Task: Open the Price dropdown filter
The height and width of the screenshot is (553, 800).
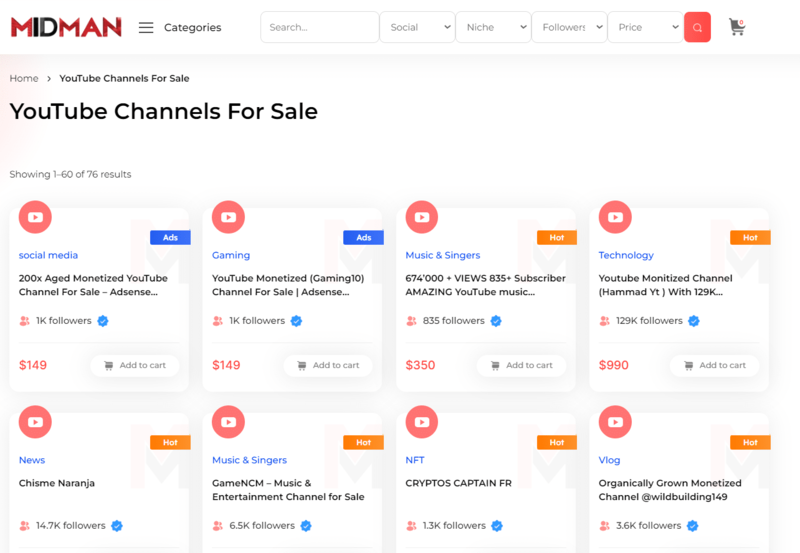Action: [645, 27]
